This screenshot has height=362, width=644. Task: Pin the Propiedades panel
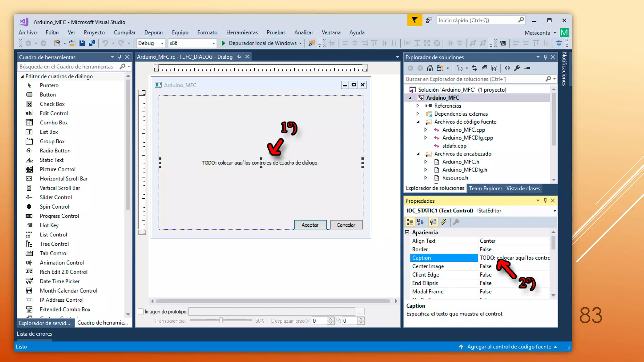click(x=545, y=200)
